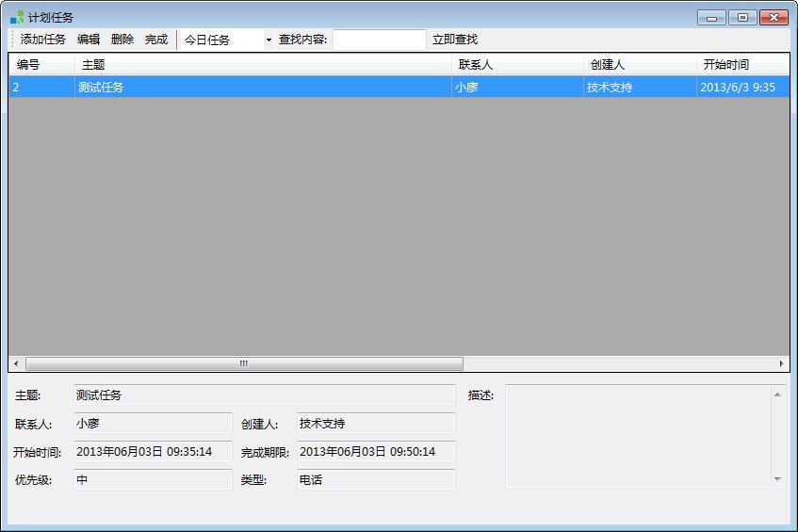Click the 添加任务 toolbar button

pyautogui.click(x=43, y=40)
